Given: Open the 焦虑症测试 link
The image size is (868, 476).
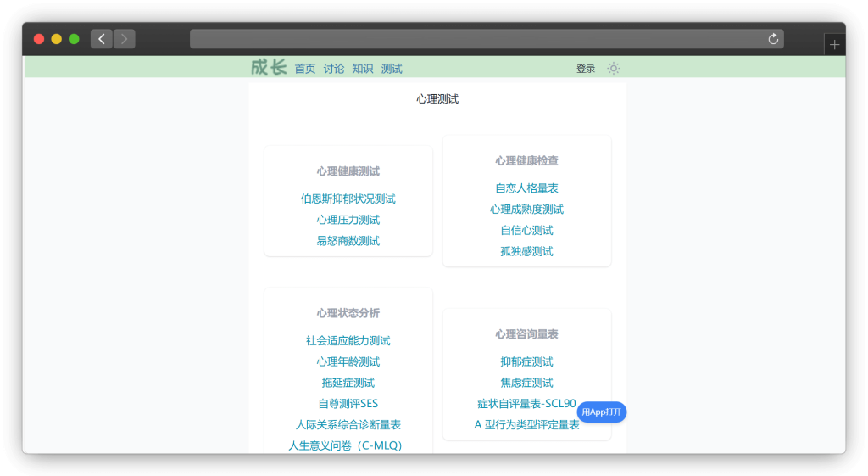Looking at the screenshot, I should (x=527, y=384).
